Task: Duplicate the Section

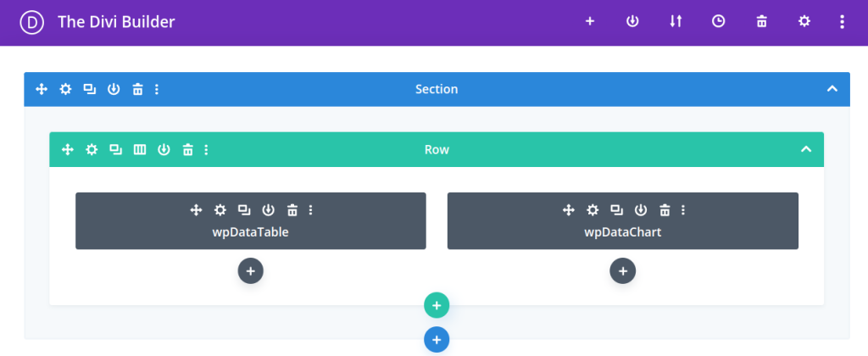Action: (x=90, y=89)
